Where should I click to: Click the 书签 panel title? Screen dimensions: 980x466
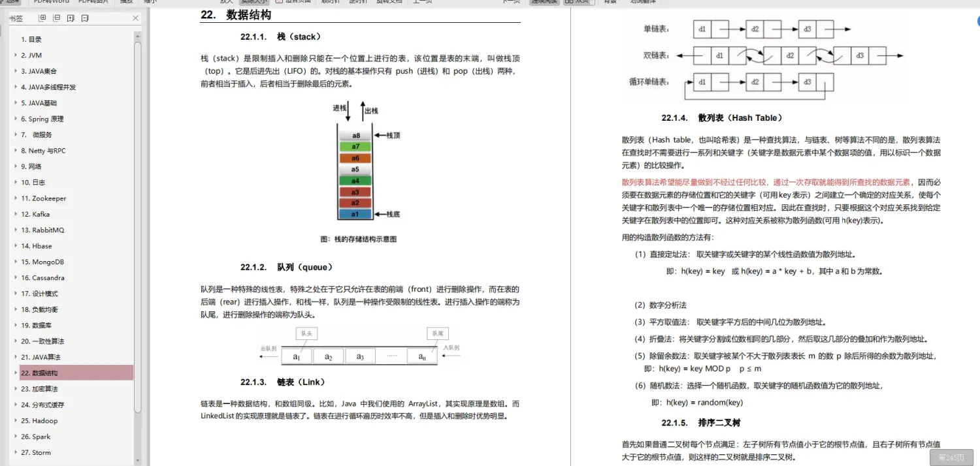click(16, 18)
